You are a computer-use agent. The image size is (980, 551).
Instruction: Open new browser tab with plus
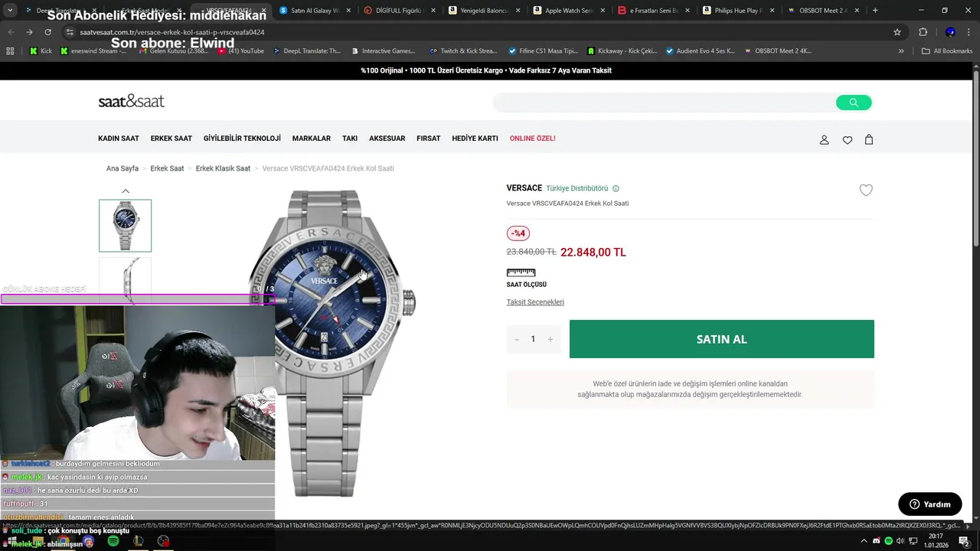pos(875,10)
